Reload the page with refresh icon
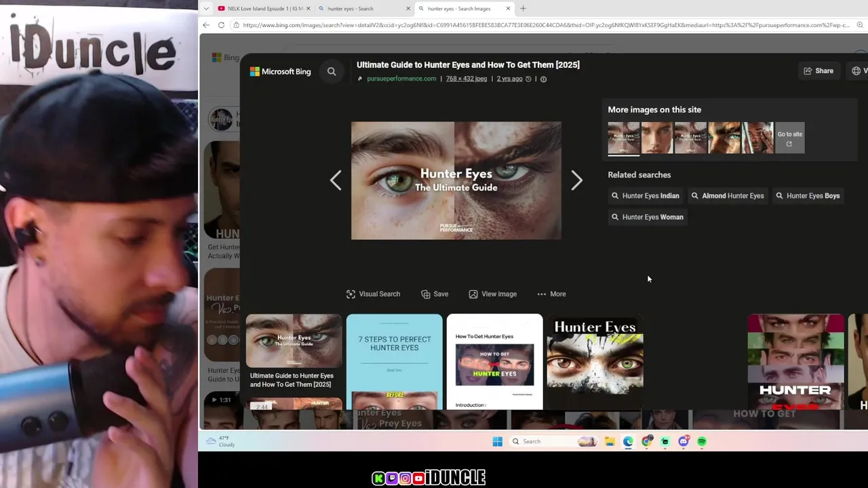This screenshot has height=488, width=868. point(221,25)
